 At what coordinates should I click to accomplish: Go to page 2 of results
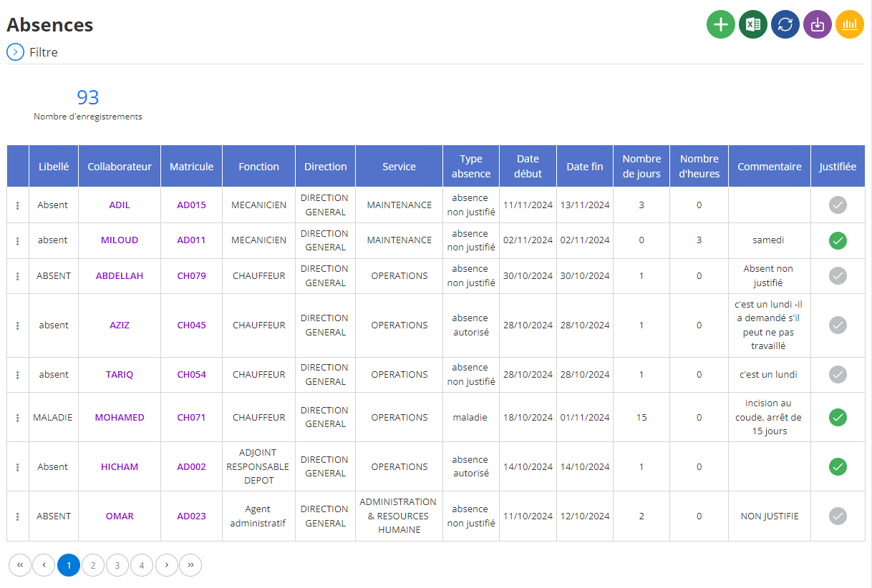(x=93, y=565)
